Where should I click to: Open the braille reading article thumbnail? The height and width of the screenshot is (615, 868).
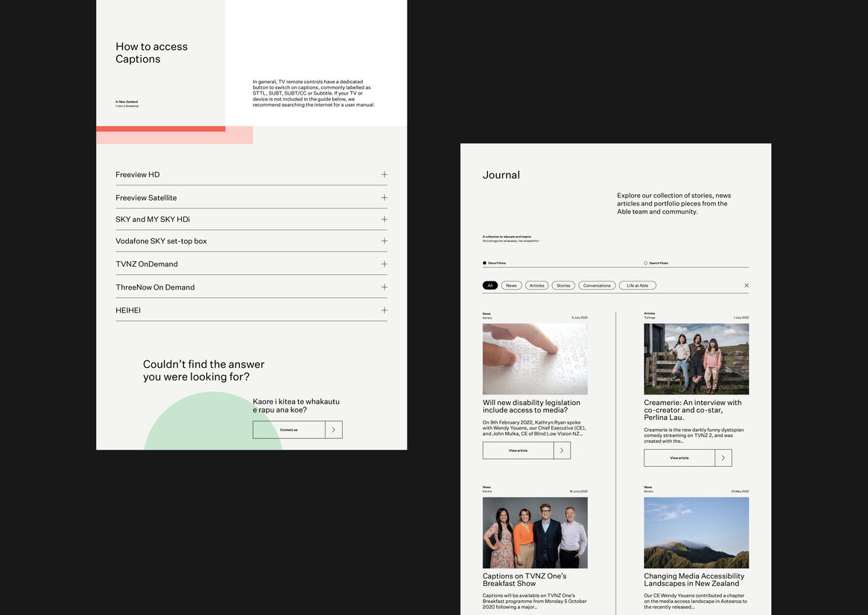click(535, 359)
